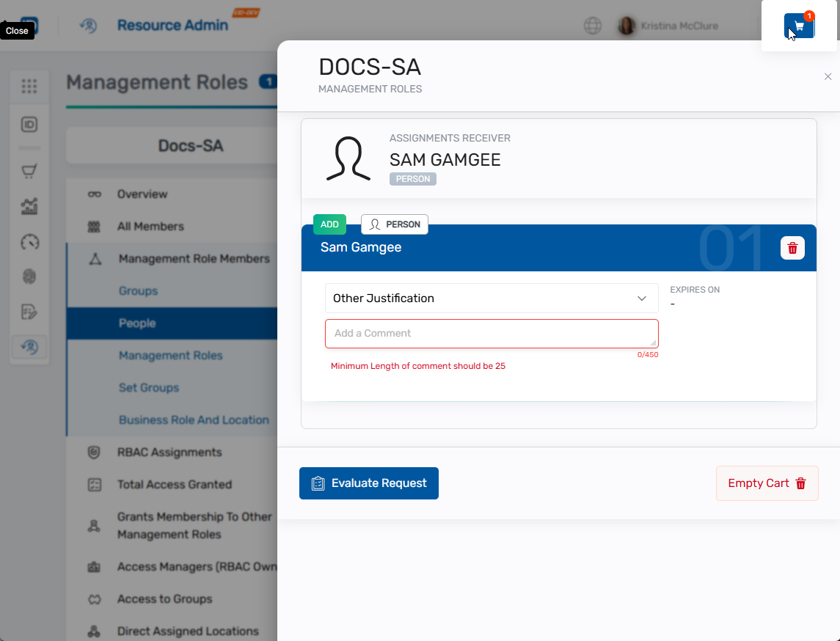
Task: Click the Evaluate Request button
Action: [369, 483]
